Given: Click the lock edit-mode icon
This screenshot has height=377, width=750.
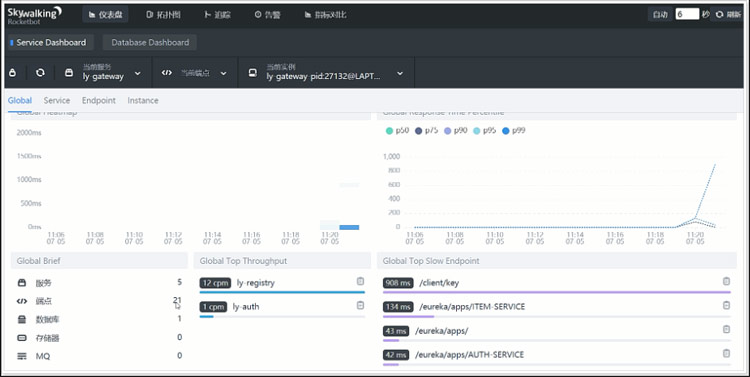Looking at the screenshot, I should coord(13,73).
